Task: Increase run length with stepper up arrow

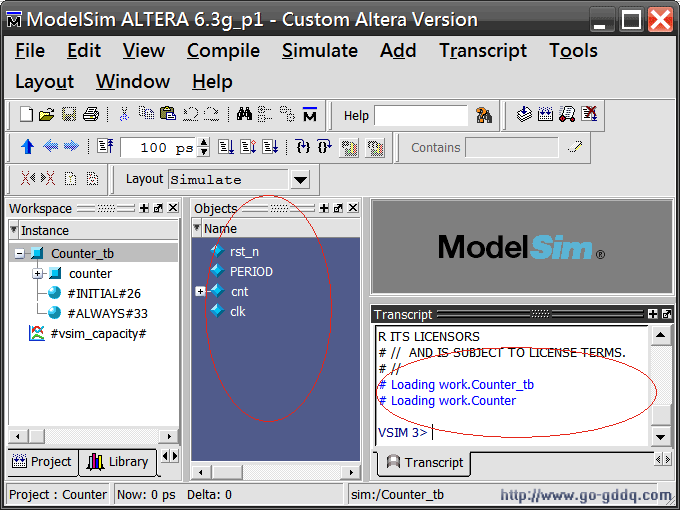Action: click(x=204, y=142)
